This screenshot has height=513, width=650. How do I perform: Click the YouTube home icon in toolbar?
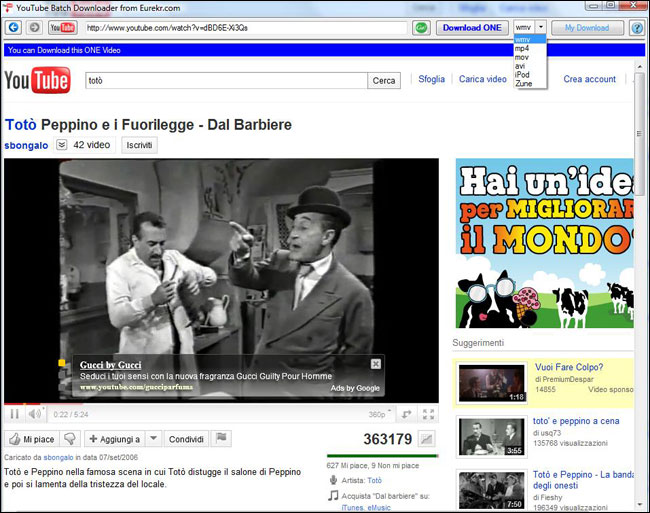[x=62, y=27]
